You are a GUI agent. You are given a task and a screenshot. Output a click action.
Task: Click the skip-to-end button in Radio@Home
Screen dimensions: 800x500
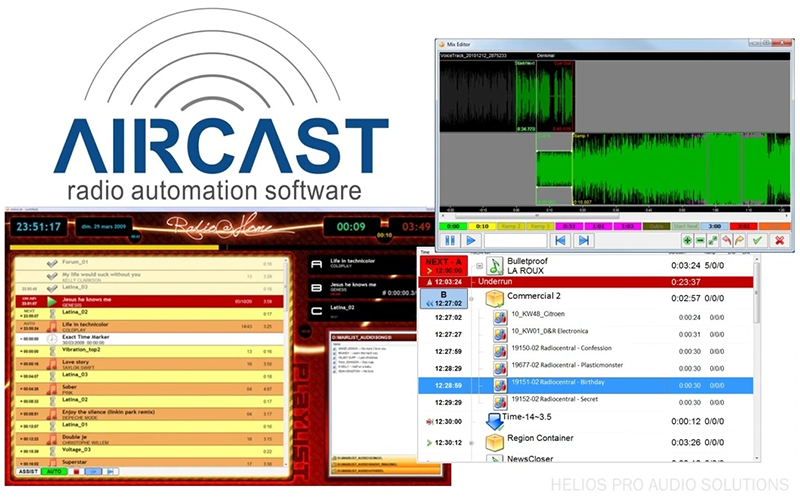(110, 471)
